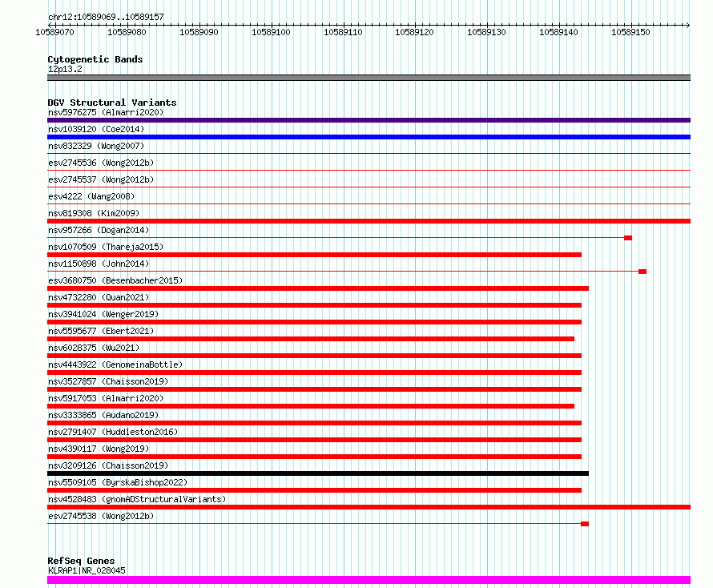The image size is (713, 588).
Task: Open variant nsv957266 (Dogan2014)
Action: [99, 230]
